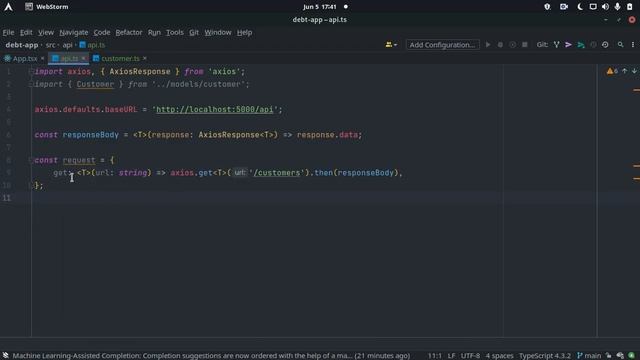Click the Git rollback icon
Viewport: 640px width, 360px height.
click(605, 44)
